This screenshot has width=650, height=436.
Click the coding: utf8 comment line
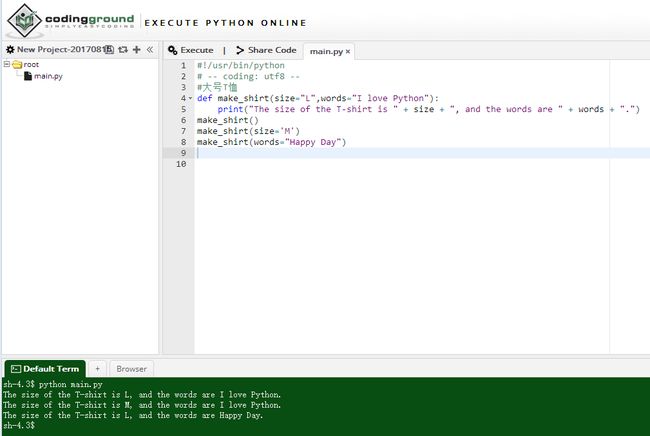(248, 76)
